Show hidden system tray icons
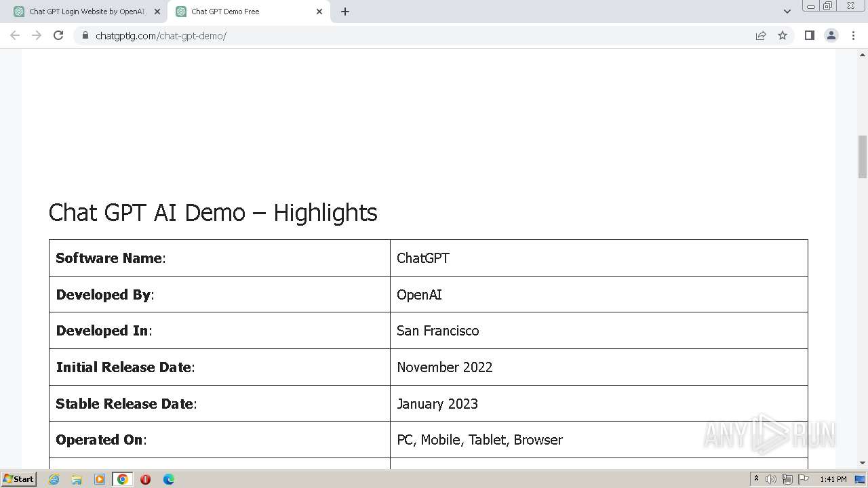The image size is (868, 488). pyautogui.click(x=756, y=479)
